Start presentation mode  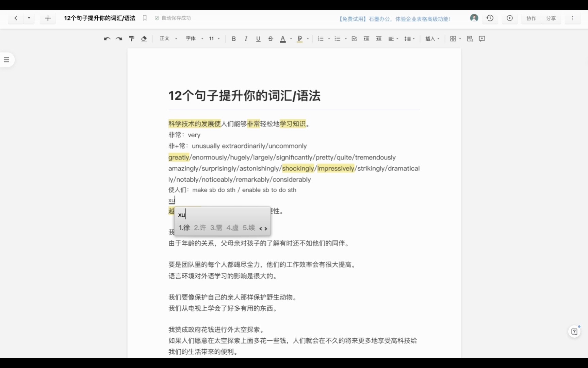click(x=510, y=18)
